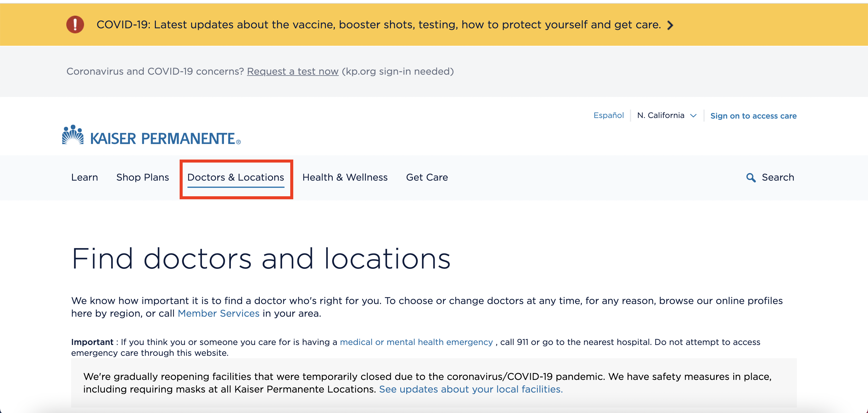The image size is (868, 413).
Task: Click the magnifying glass search icon
Action: pos(750,177)
